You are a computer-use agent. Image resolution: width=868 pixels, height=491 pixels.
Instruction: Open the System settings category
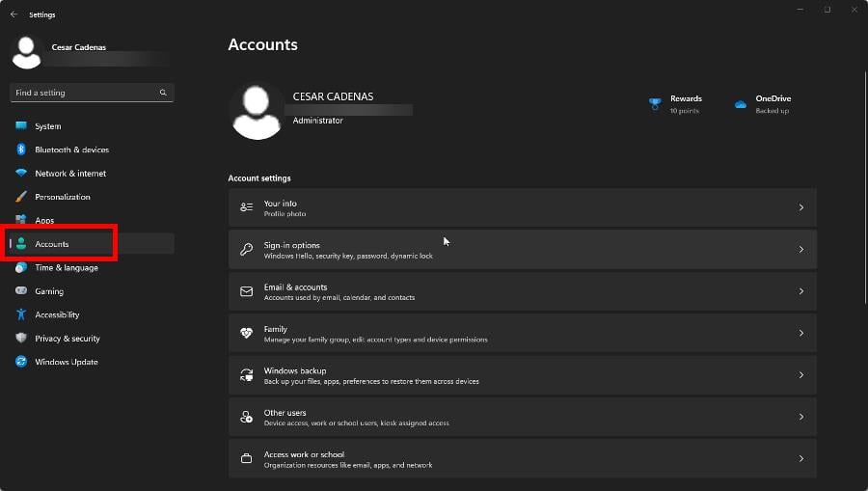point(47,126)
